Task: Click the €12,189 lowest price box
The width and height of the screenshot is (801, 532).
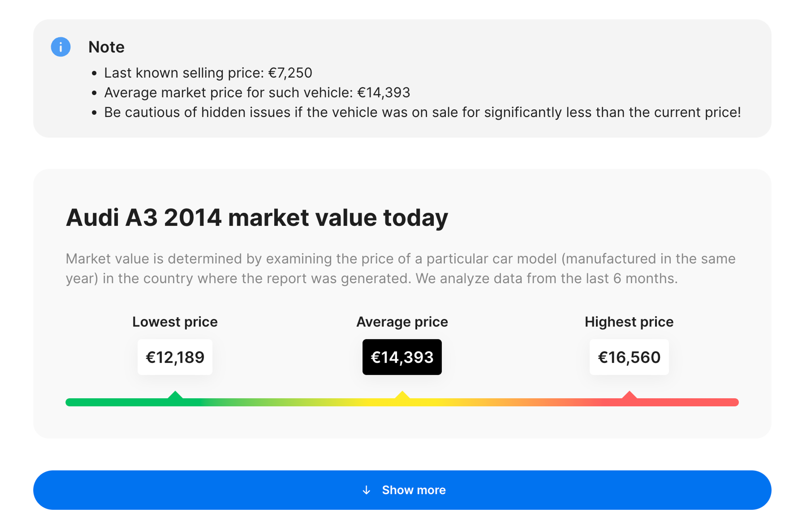Action: (175, 357)
